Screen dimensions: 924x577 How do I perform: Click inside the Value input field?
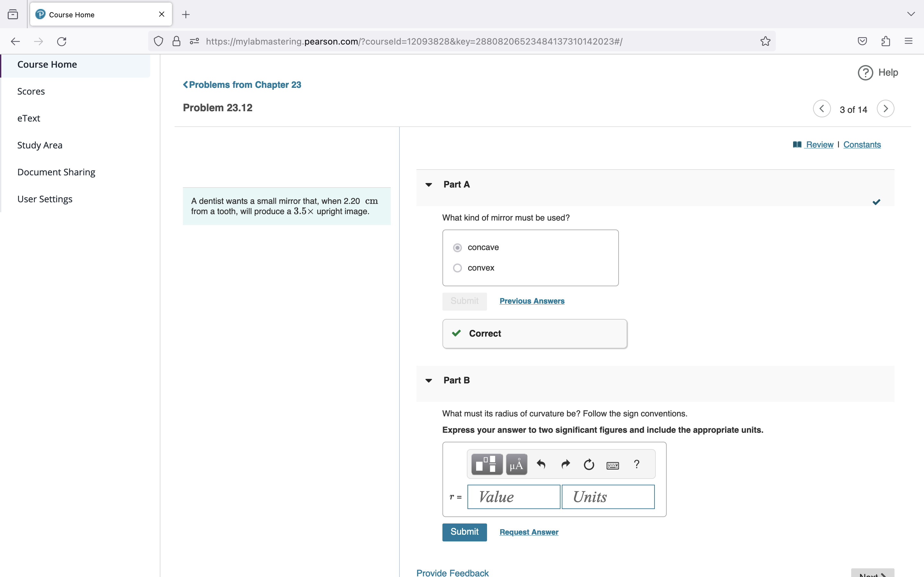(x=513, y=497)
